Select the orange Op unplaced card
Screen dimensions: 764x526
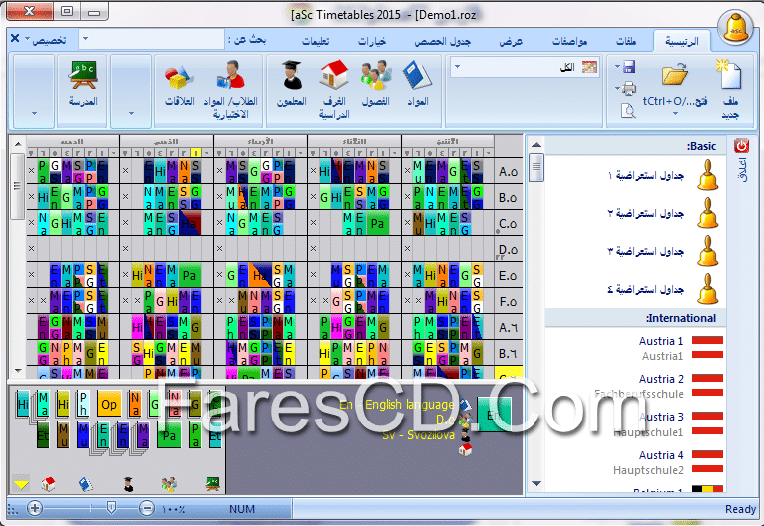[x=109, y=405]
